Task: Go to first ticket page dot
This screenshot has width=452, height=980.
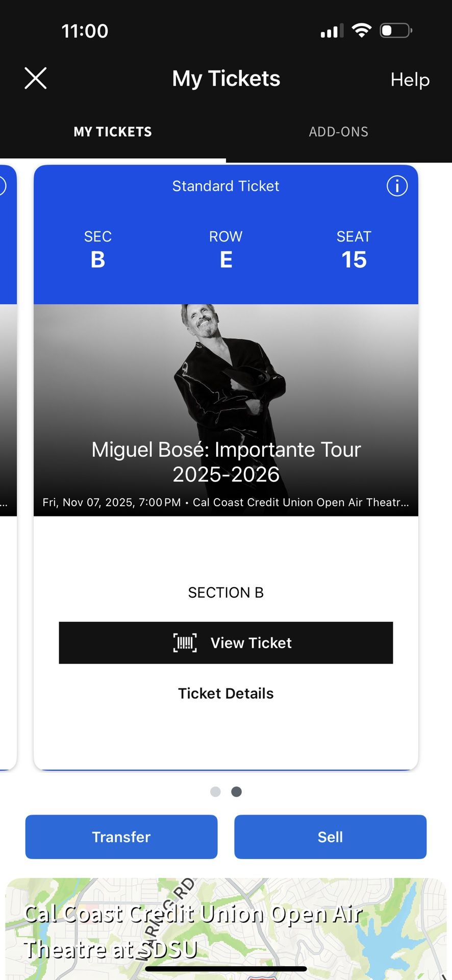Action: pos(215,792)
